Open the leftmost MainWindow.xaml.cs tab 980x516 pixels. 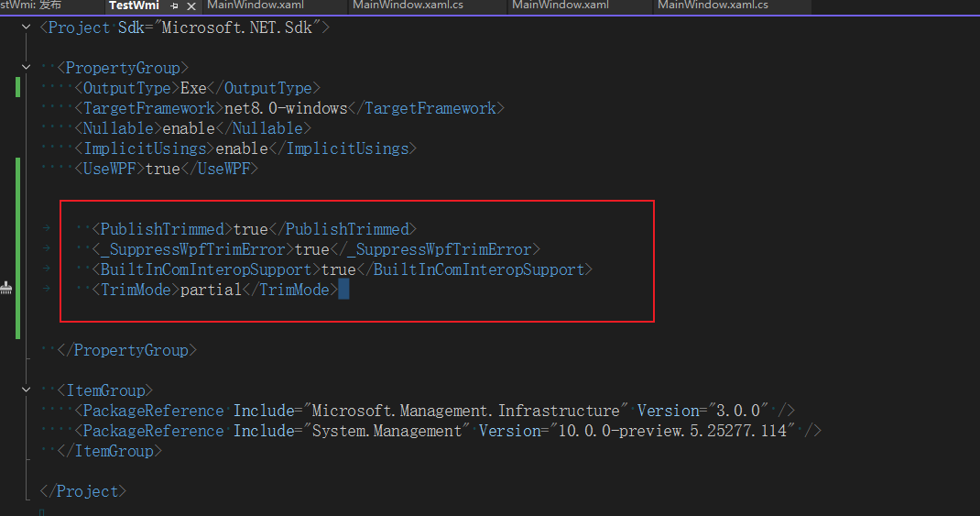pos(408,5)
